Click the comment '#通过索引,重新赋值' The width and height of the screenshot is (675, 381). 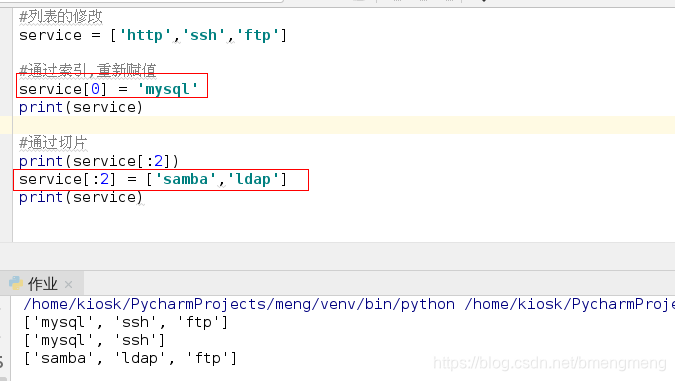click(88, 70)
